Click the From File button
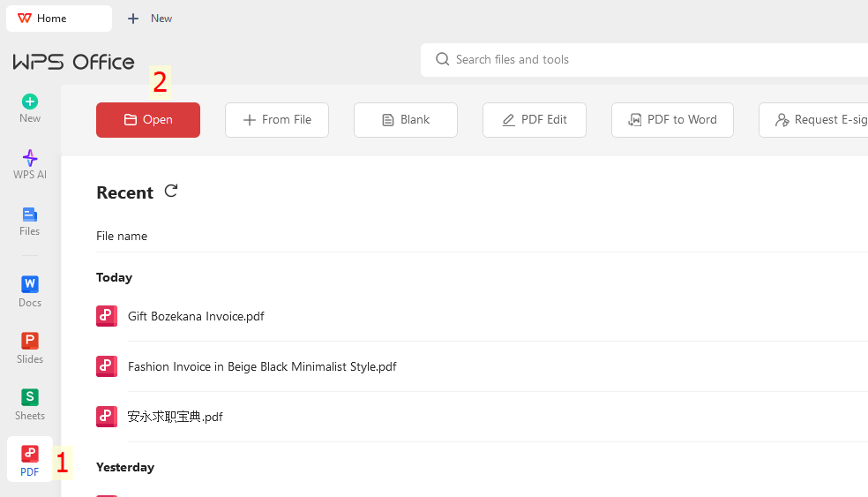 [277, 120]
